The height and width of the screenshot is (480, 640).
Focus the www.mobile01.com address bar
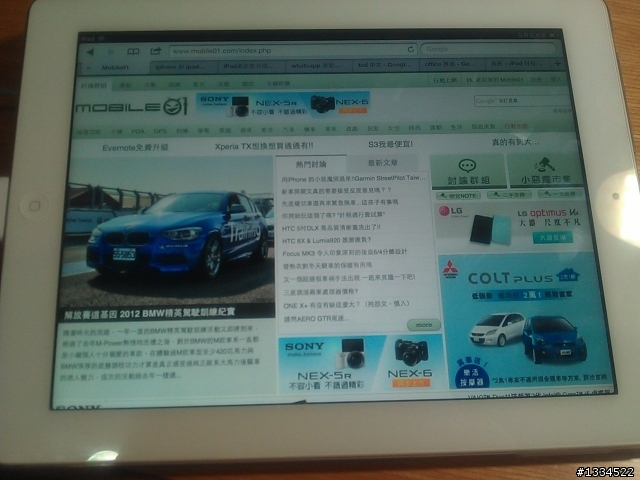[293, 50]
